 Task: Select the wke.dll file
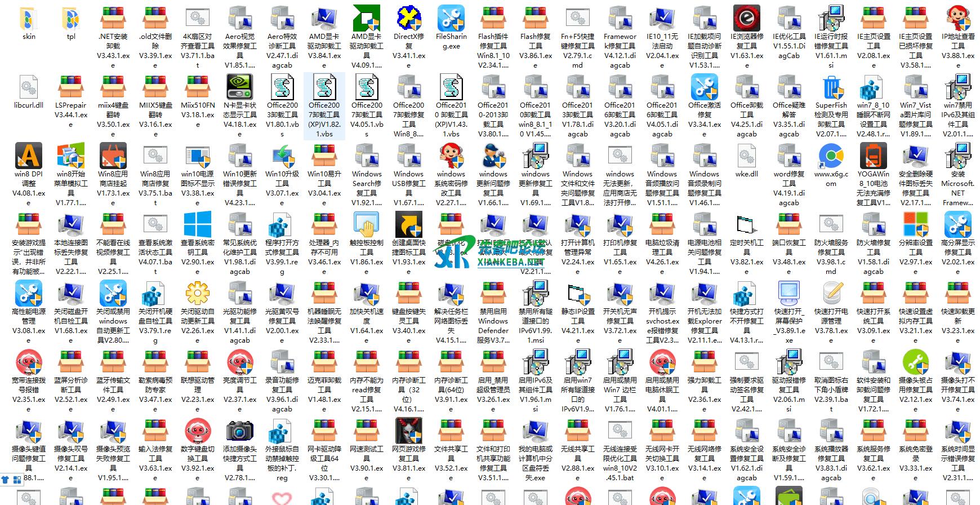746,157
